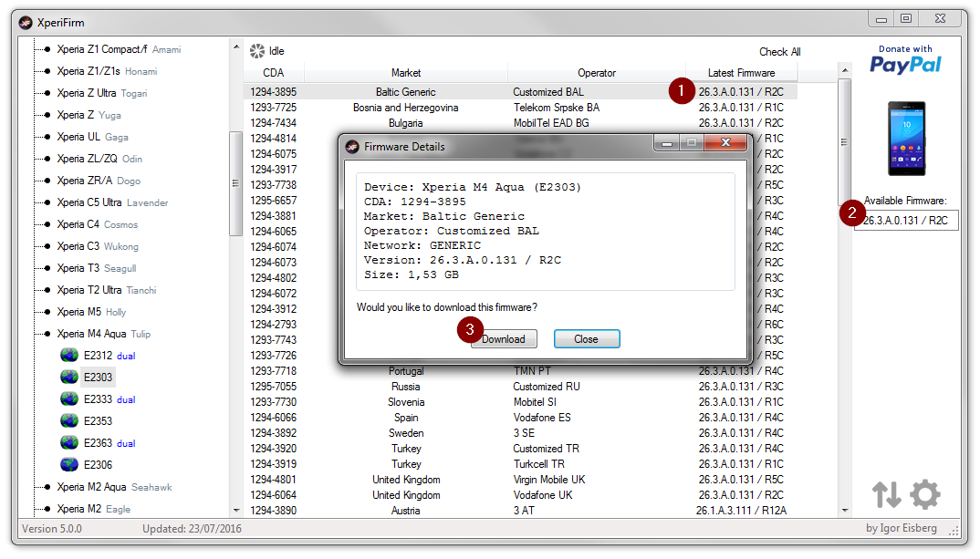Click the E2363 dual globe icon

pos(69,443)
